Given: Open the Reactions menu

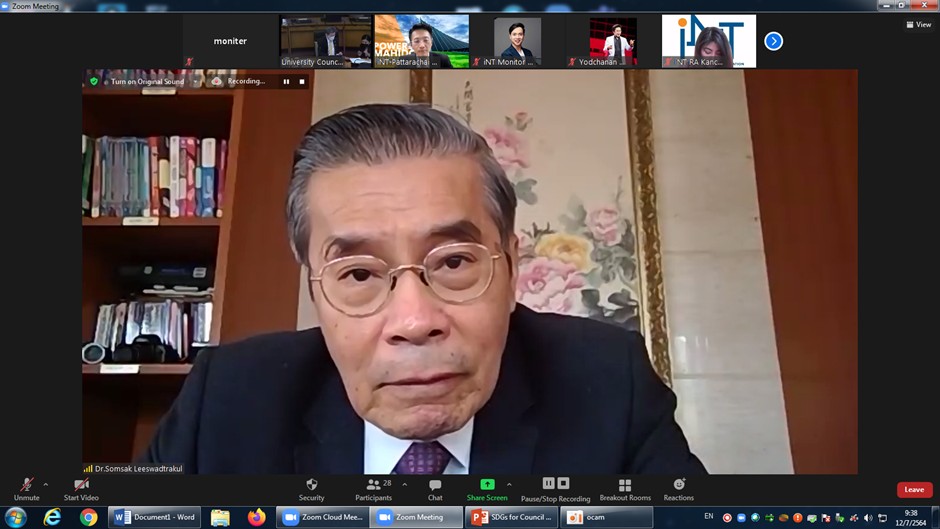Looking at the screenshot, I should click(x=678, y=487).
